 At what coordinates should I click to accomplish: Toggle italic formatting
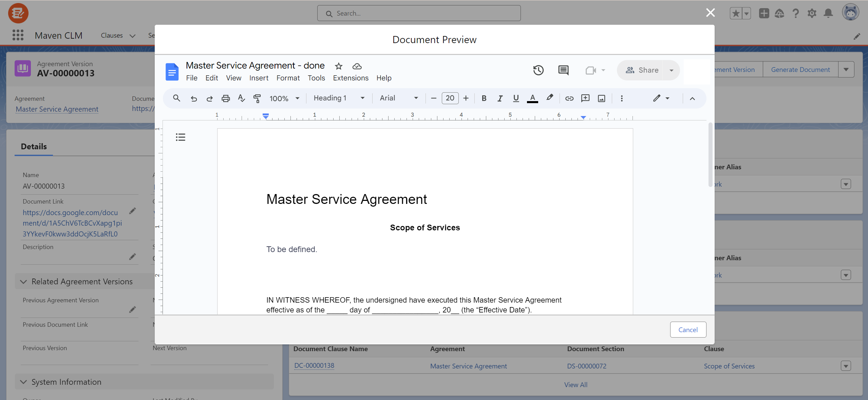[x=500, y=98]
